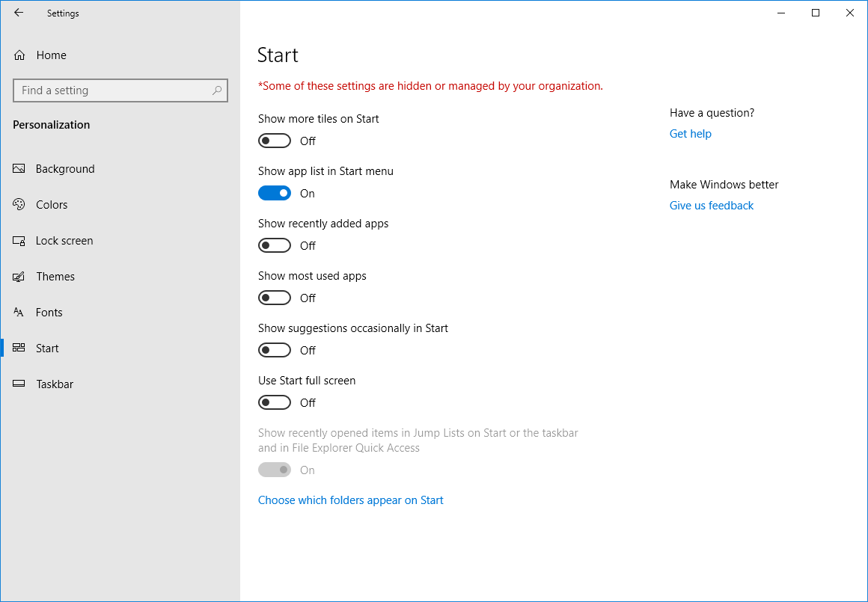868x602 pixels.
Task: Open Taskbar settings
Action: pos(120,384)
